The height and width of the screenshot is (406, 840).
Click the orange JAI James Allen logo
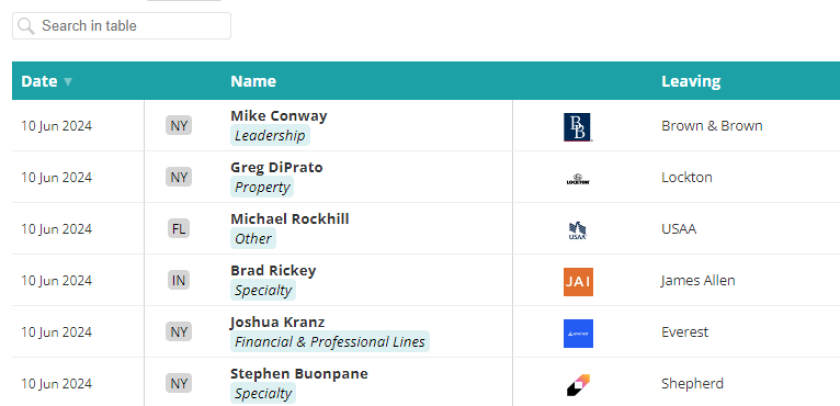click(578, 282)
